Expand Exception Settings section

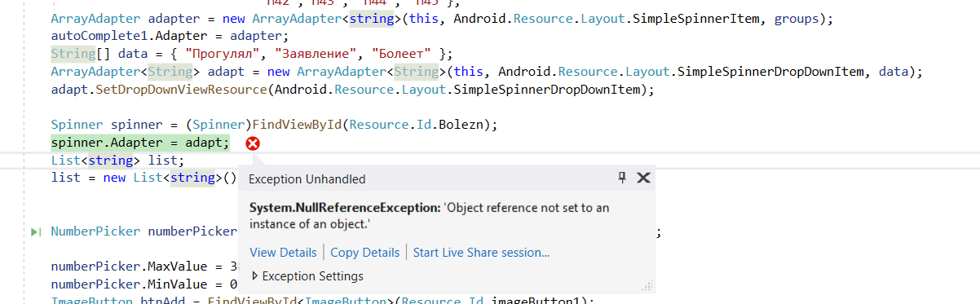(x=307, y=276)
